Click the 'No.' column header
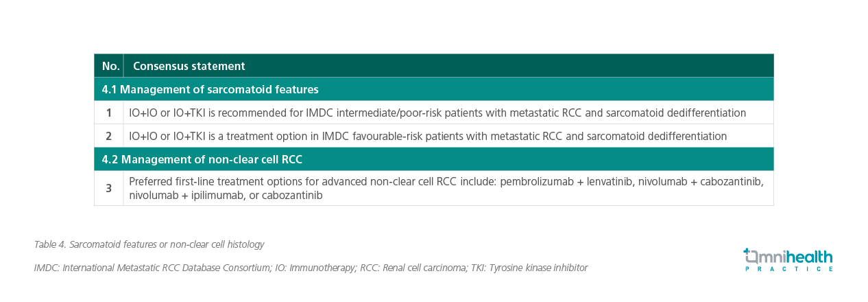868x302 pixels. pos(109,66)
